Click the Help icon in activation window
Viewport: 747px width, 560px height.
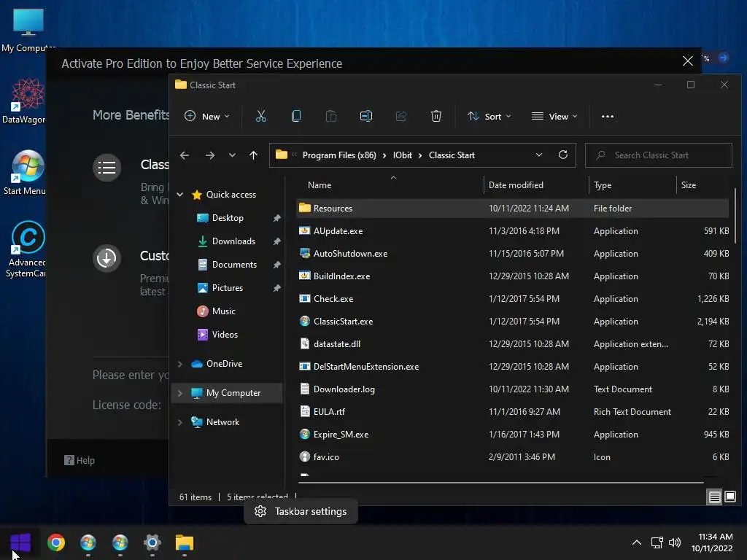(69, 460)
